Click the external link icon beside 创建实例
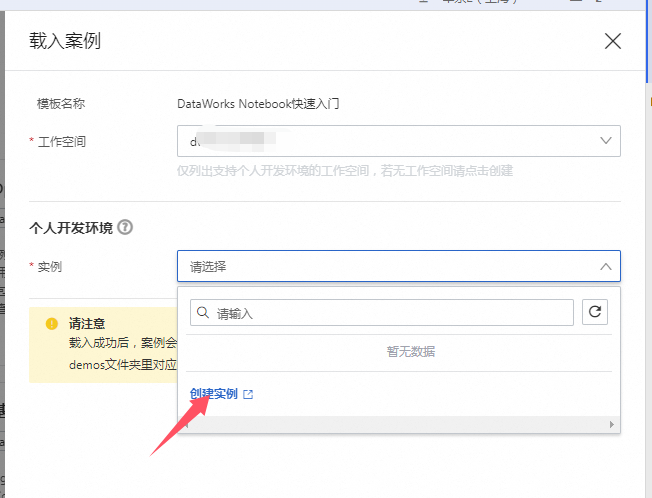Viewport: 652px width, 498px height. point(248,394)
